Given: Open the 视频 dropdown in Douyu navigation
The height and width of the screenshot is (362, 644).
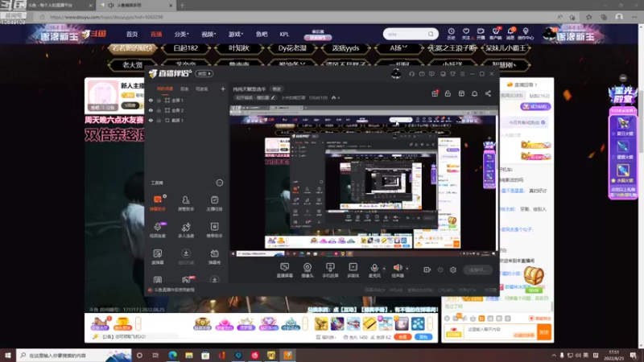Looking at the screenshot, I should click(208, 34).
